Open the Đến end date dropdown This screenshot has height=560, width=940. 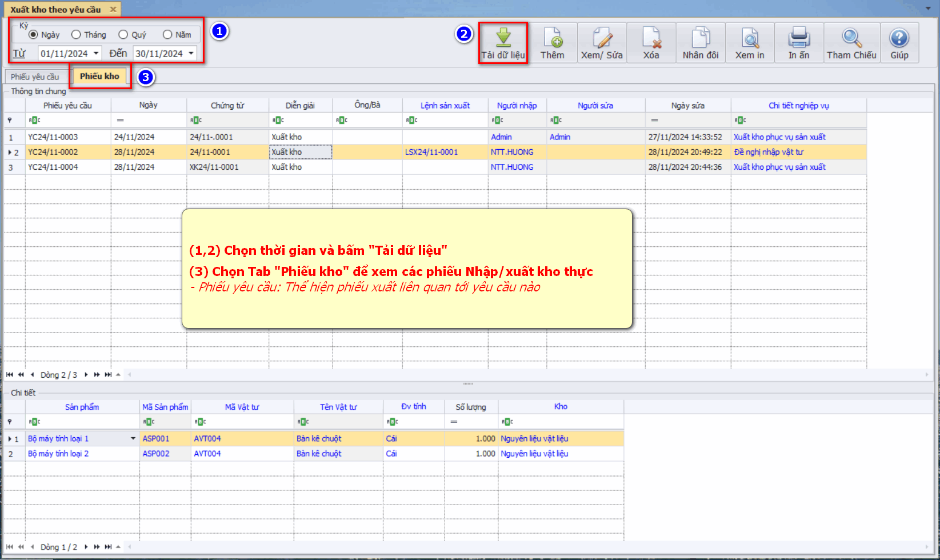click(x=191, y=54)
